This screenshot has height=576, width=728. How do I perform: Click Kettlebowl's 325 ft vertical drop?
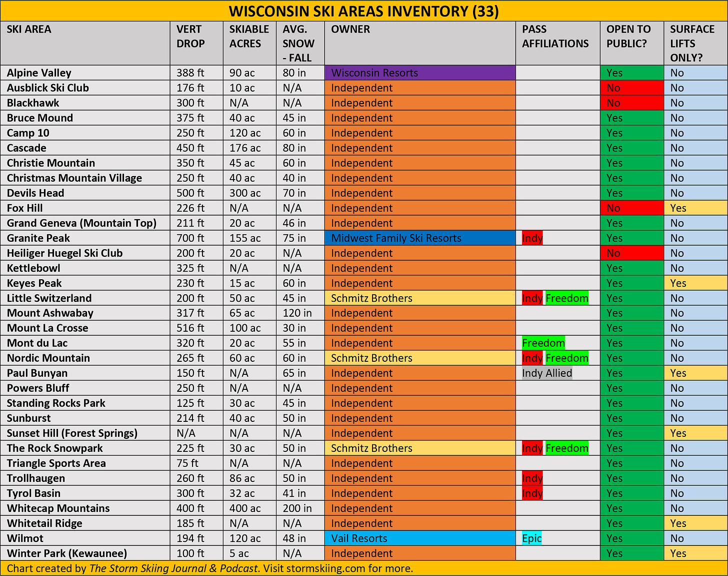190,268
